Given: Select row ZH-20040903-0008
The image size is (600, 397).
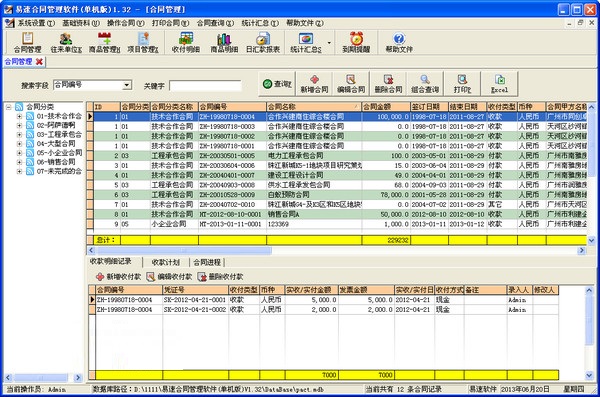Looking at the screenshot, I should coord(340,185).
